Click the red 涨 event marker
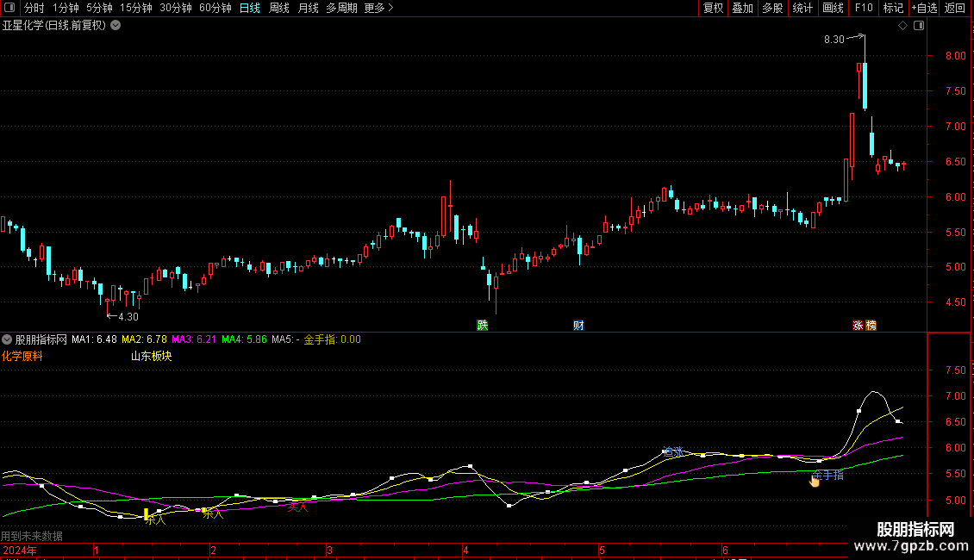 point(858,326)
